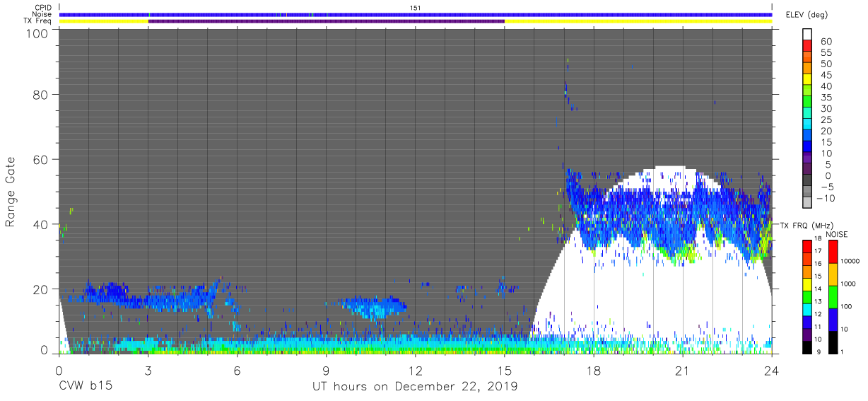Click the 1 label on NOISE colorbar
This screenshot has height=401, width=868.
841,352
